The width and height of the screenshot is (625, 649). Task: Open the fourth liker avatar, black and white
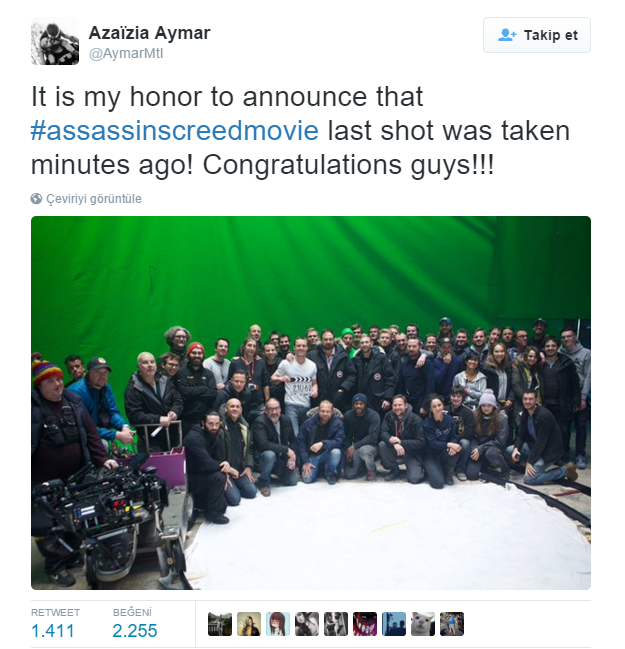pyautogui.click(x=307, y=624)
